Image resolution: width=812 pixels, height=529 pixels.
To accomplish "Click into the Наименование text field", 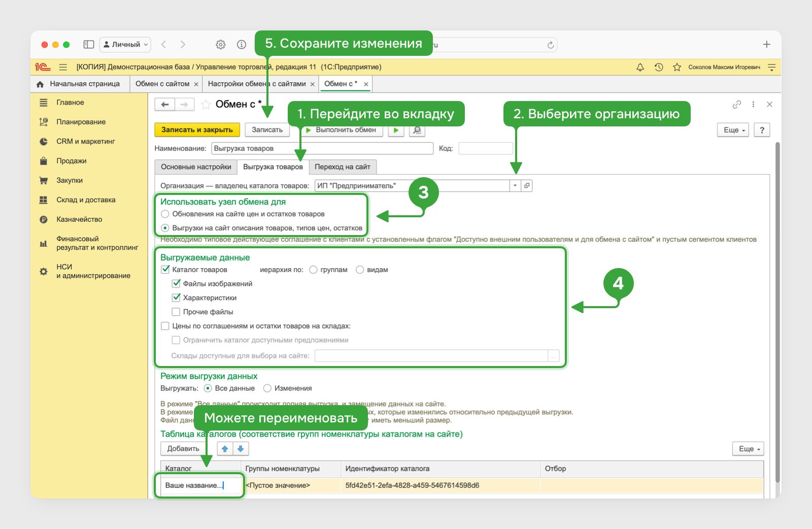I will point(322,148).
